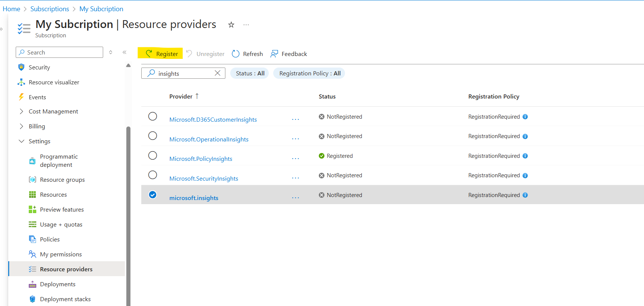Click info icon in Microsoft.PolicyInsights row
Image resolution: width=644 pixels, height=306 pixels.
click(525, 156)
